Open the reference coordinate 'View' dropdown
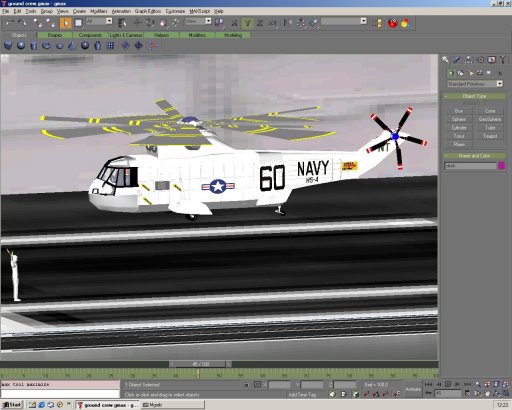This screenshot has height=410, width=512. (208, 21)
